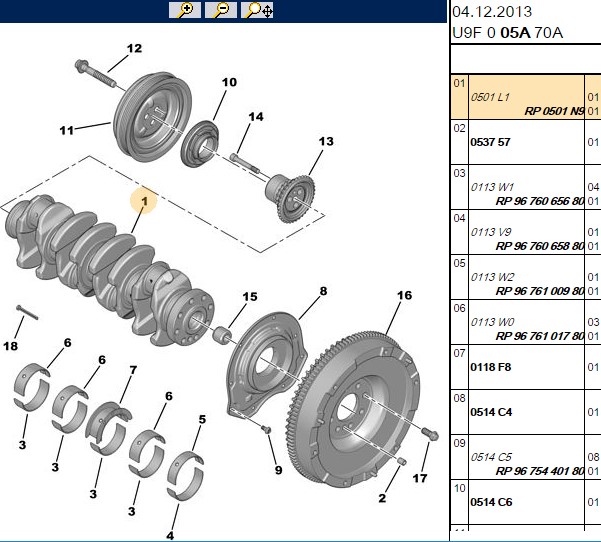Click the date 04.12.2013 in header
This screenshot has height=542, width=601.
click(492, 11)
